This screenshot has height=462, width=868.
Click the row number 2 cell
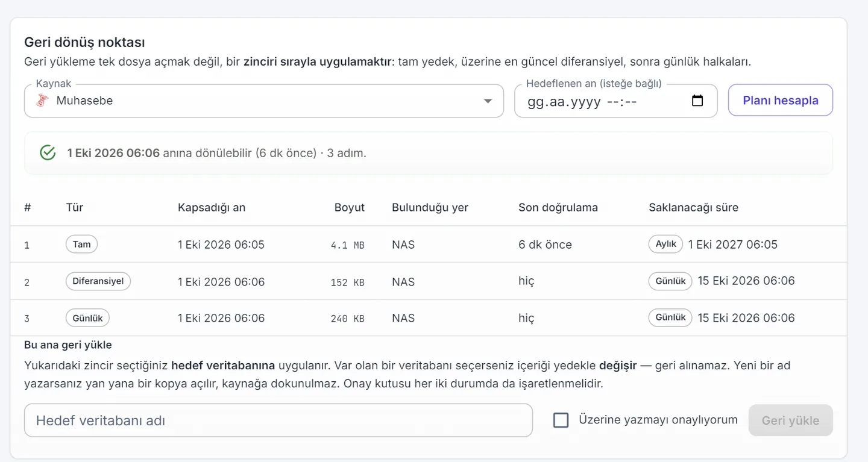[x=27, y=282]
